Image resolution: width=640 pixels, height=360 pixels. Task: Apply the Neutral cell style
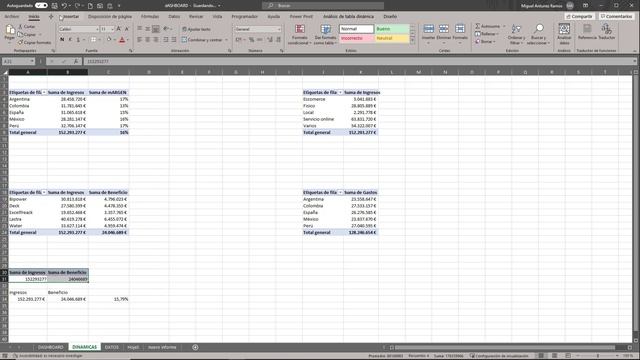(392, 38)
